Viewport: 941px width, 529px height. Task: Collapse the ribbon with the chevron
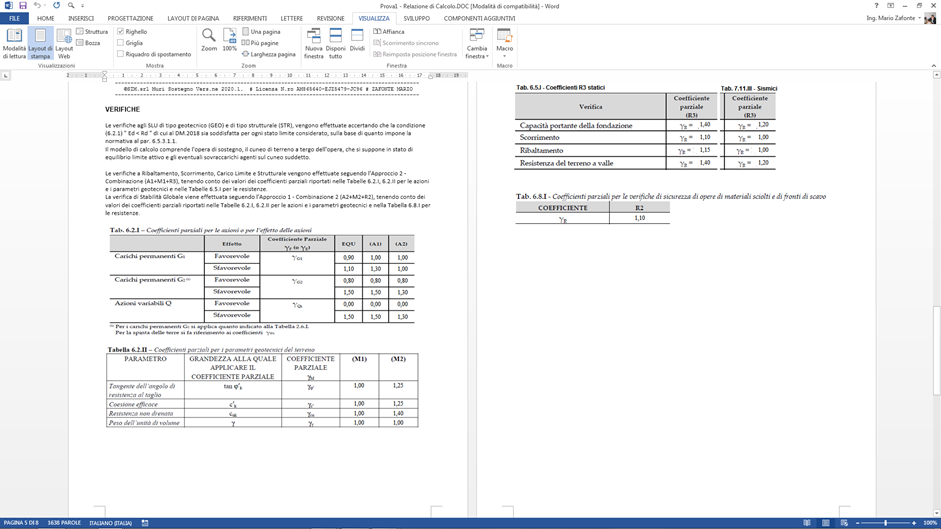tap(934, 65)
